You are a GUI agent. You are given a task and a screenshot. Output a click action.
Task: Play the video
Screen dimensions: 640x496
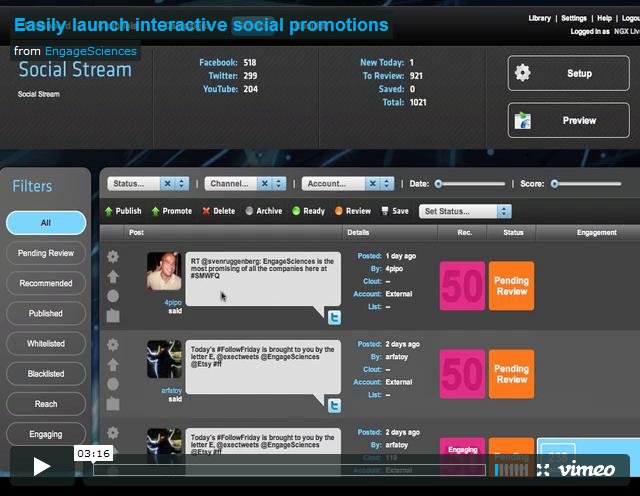[42, 466]
